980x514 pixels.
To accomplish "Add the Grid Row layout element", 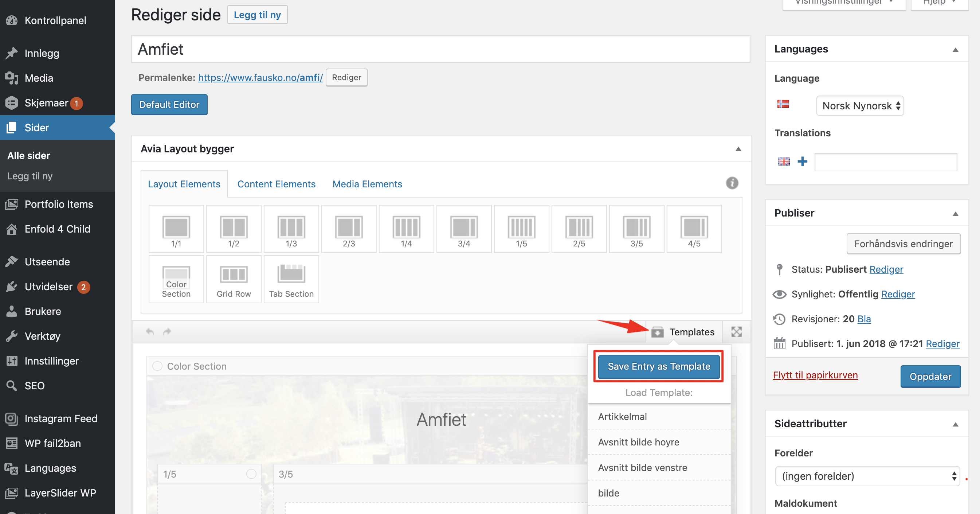I will 234,279.
